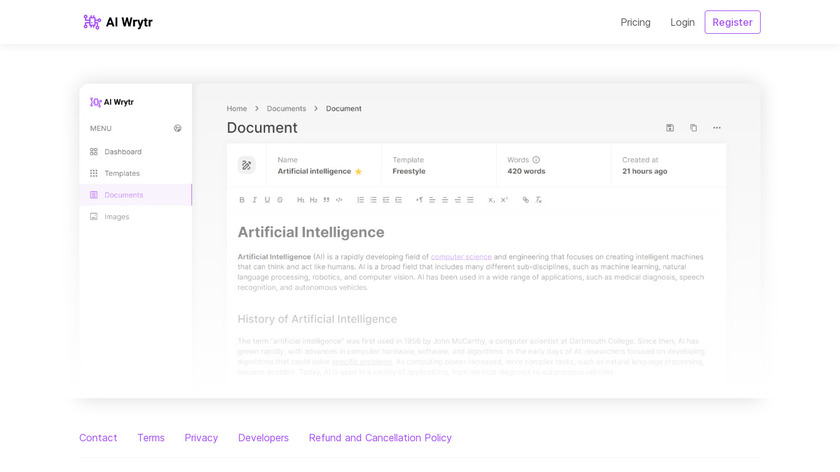Decrease indent (outdent icon)
840x472 pixels.
[386, 200]
